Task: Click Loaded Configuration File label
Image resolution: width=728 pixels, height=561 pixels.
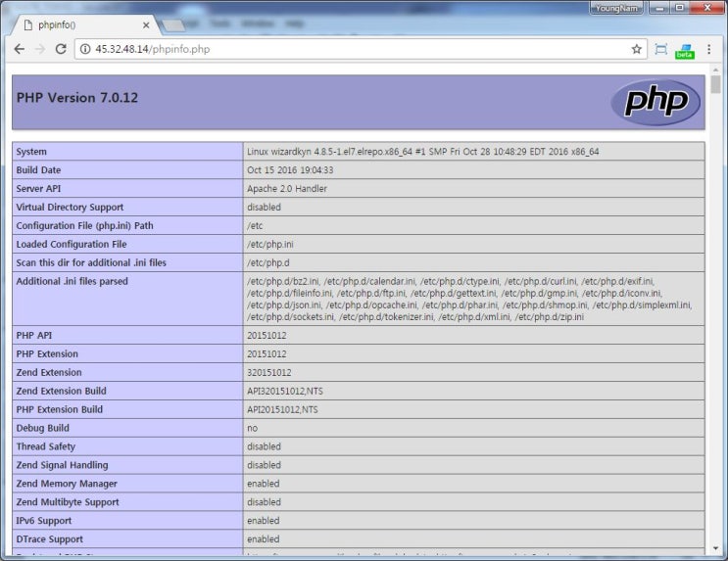Action: tap(71, 244)
